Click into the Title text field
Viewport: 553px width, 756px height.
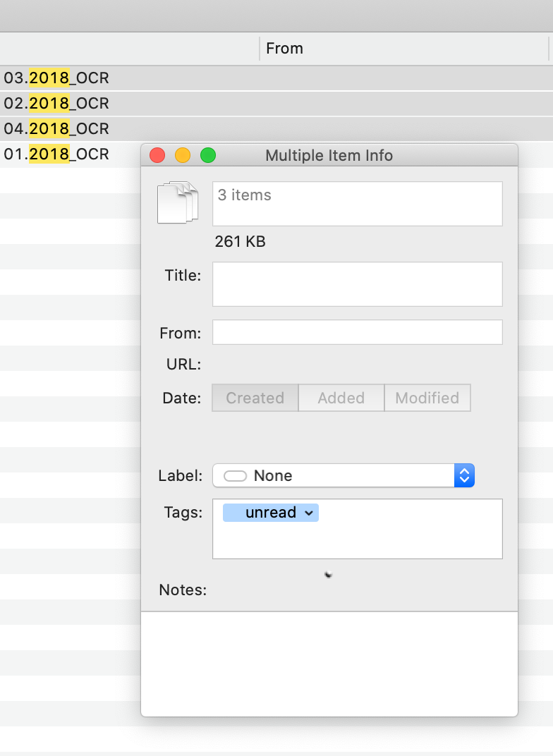(357, 284)
